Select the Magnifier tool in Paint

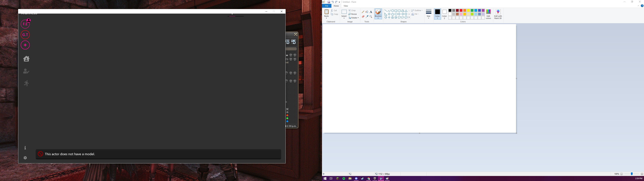coord(371,16)
